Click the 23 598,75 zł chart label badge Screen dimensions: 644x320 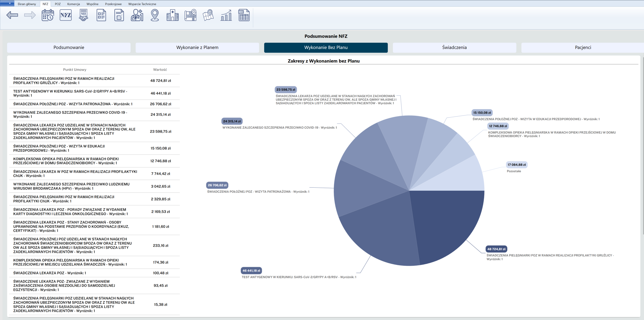coord(286,89)
